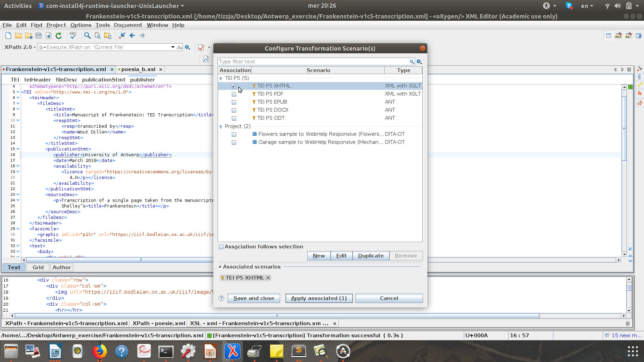Click Save and close button

point(254,298)
